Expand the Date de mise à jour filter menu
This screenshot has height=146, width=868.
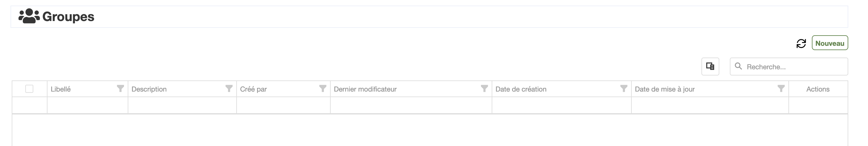(x=781, y=88)
